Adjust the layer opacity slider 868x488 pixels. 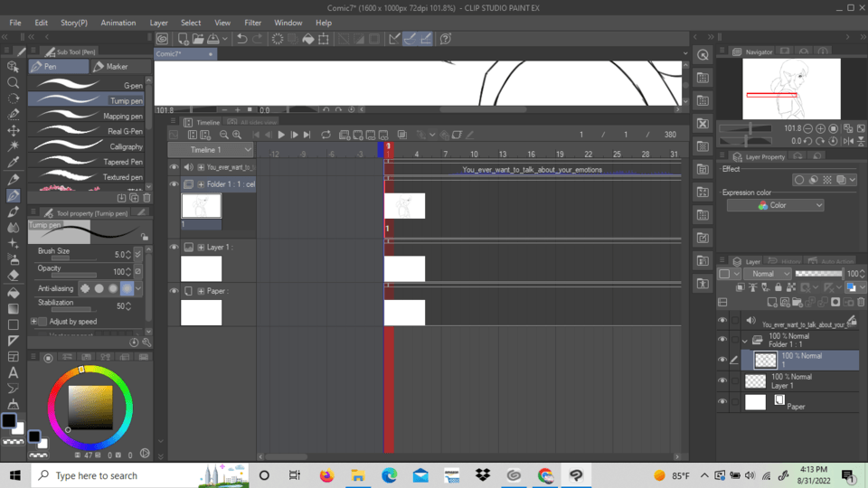819,273
